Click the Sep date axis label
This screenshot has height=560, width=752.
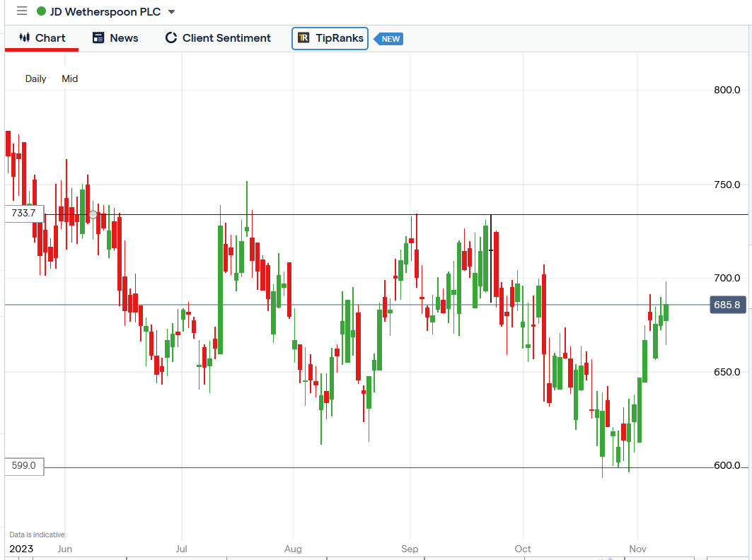tap(410, 549)
